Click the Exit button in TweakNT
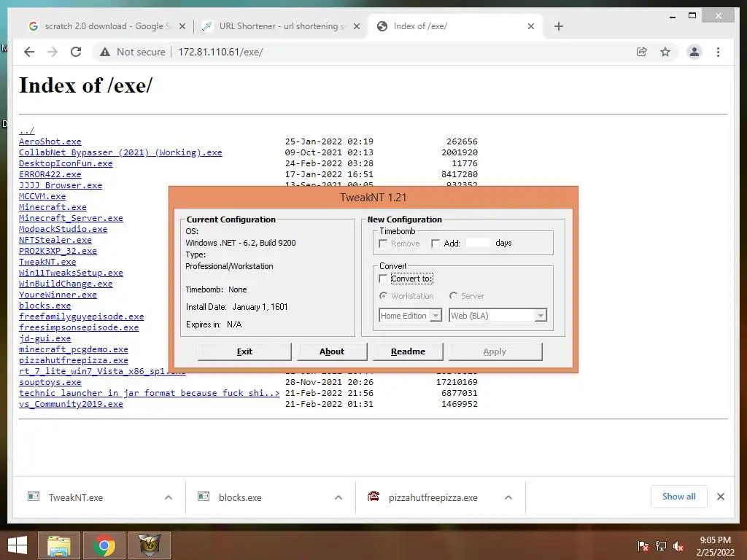The width and height of the screenshot is (747, 560). tap(244, 351)
